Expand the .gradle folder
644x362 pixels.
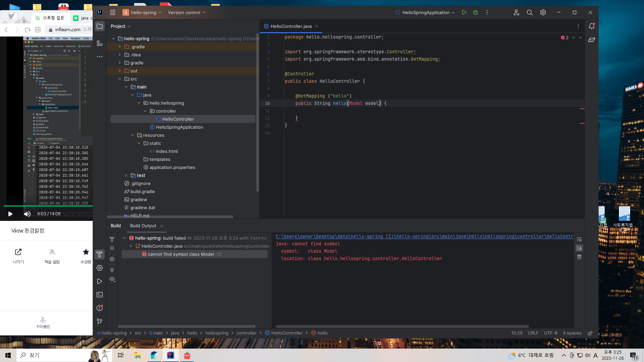[120, 47]
